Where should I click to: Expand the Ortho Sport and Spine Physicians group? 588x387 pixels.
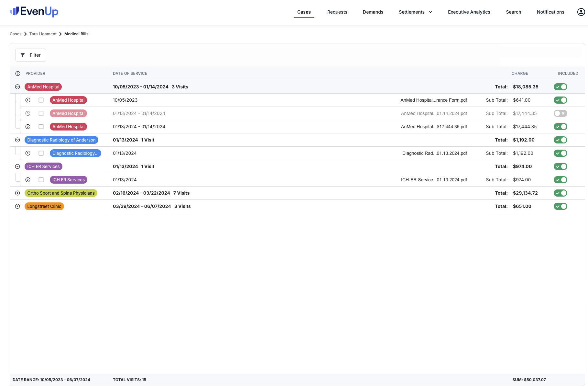[x=17, y=193]
